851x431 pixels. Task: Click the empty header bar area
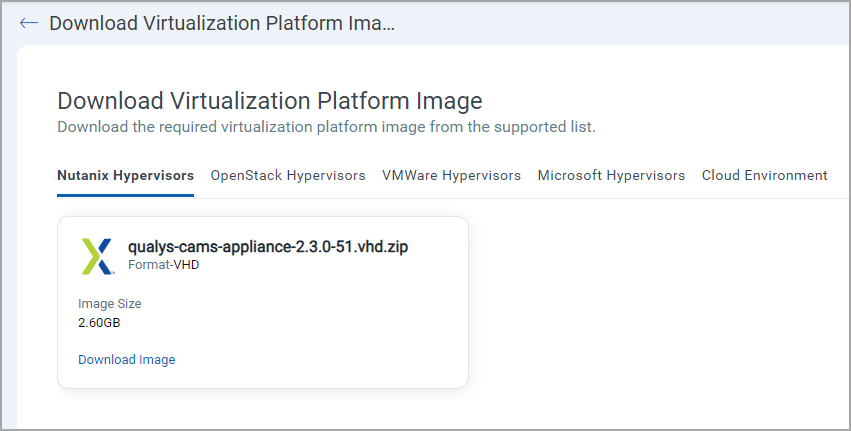point(620,23)
